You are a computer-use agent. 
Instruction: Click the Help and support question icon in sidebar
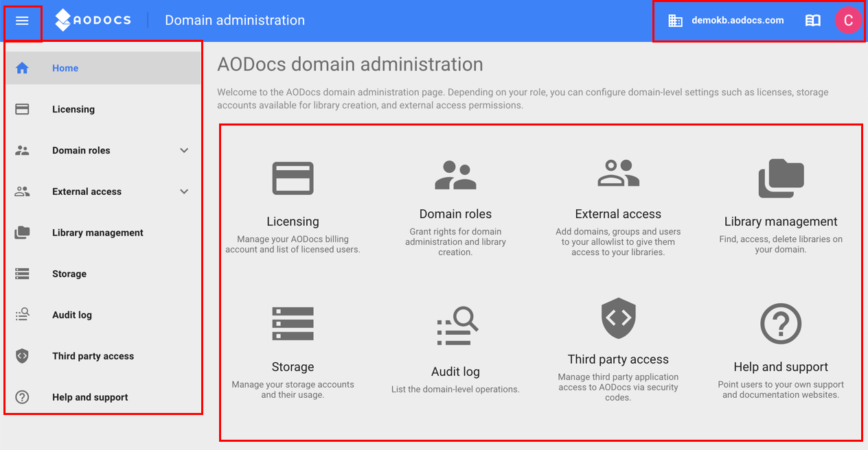[22, 397]
